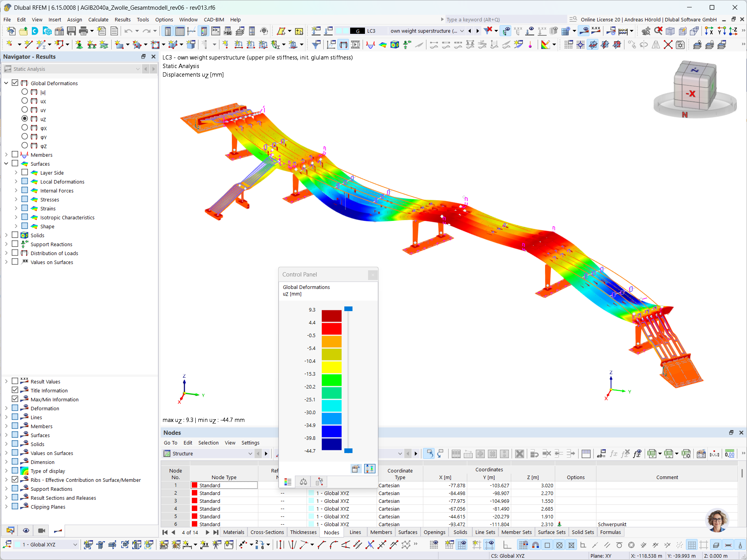
Task: Click the dark red 9.3 color swatch
Action: pyautogui.click(x=331, y=316)
